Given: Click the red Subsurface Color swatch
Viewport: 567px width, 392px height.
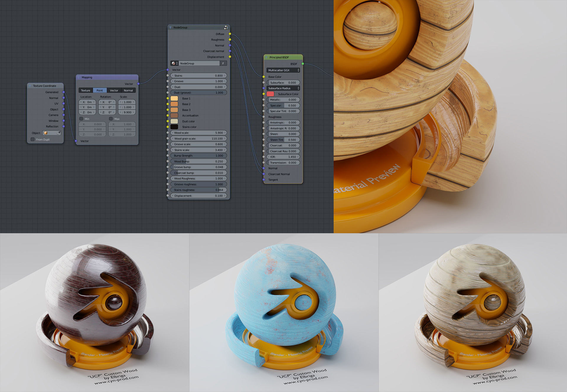Looking at the screenshot, I should pos(271,94).
